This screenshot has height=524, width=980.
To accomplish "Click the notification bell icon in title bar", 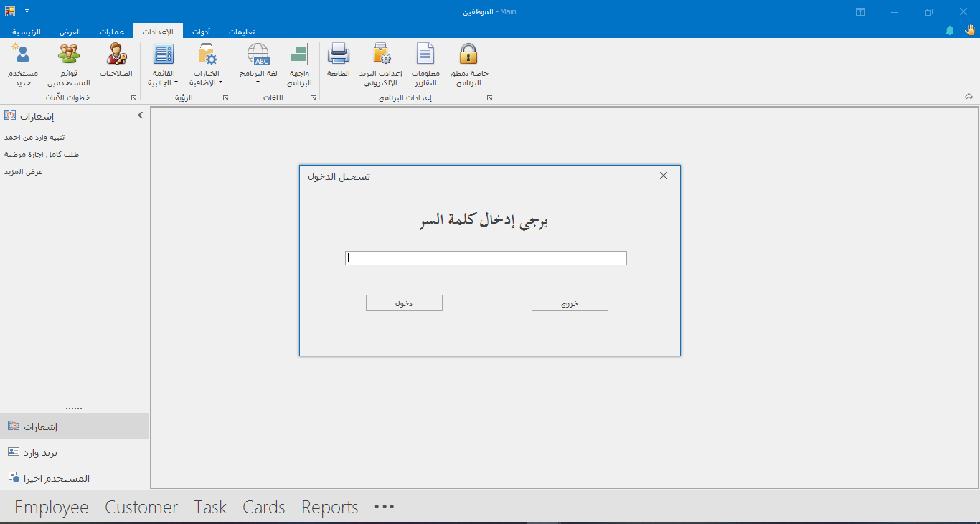I will 950,31.
